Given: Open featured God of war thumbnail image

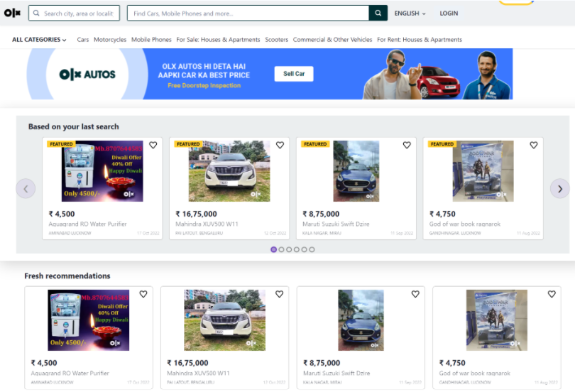Looking at the screenshot, I should point(483,171).
